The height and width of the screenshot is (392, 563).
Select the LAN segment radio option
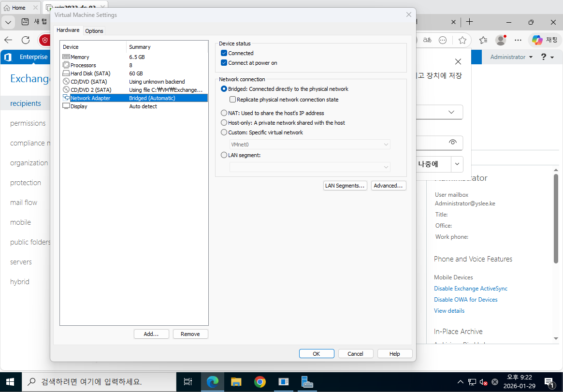[x=224, y=155]
